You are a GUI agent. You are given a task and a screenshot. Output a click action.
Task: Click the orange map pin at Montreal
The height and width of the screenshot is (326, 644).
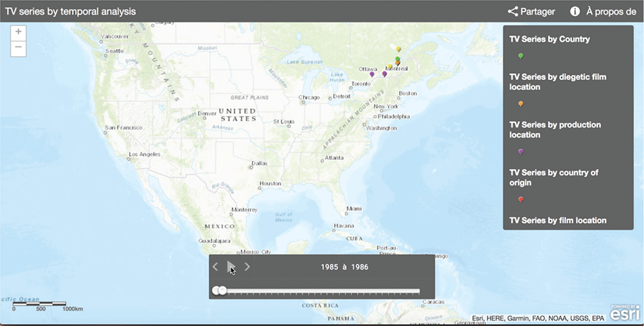pos(398,63)
